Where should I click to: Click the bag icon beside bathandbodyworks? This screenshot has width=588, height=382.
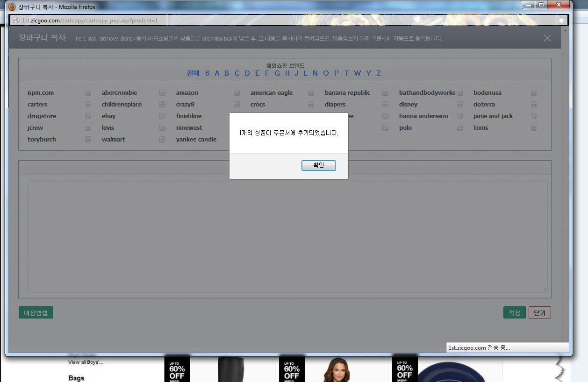(x=459, y=92)
